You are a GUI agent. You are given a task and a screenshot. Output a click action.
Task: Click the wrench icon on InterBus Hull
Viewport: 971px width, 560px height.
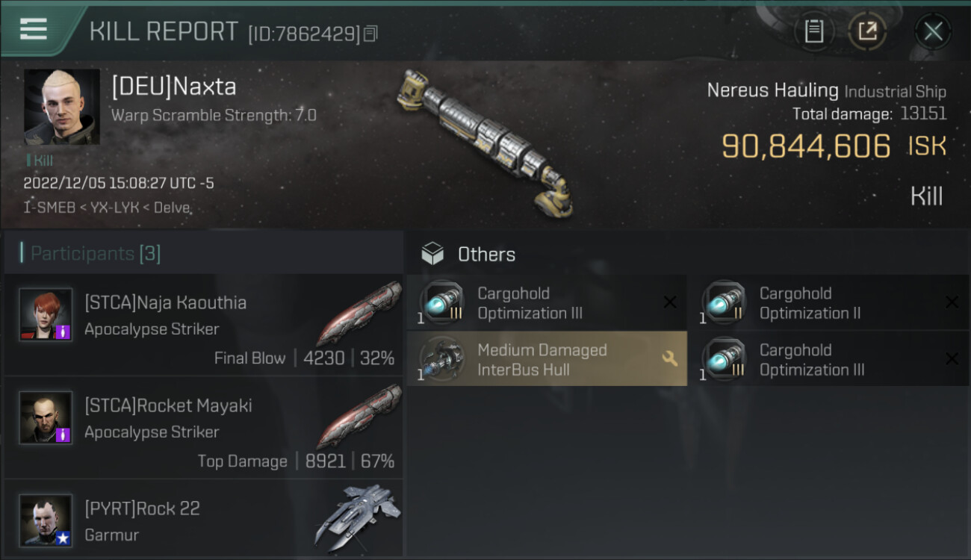(x=669, y=359)
